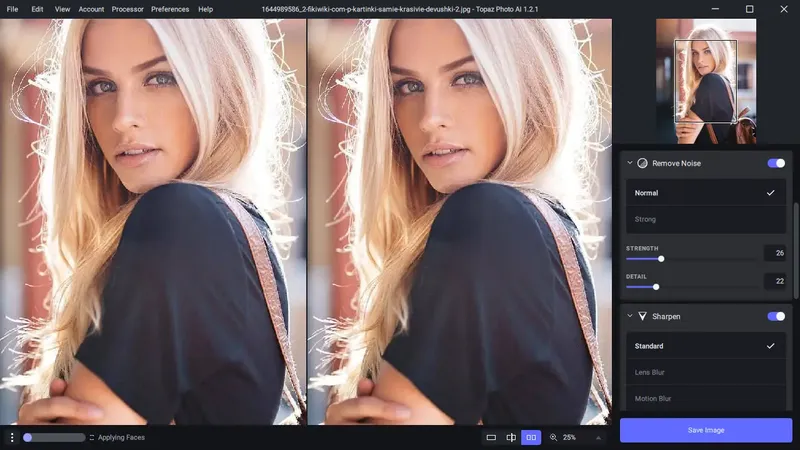This screenshot has width=800, height=450.
Task: Click the Applying Faces status text
Action: (121, 437)
